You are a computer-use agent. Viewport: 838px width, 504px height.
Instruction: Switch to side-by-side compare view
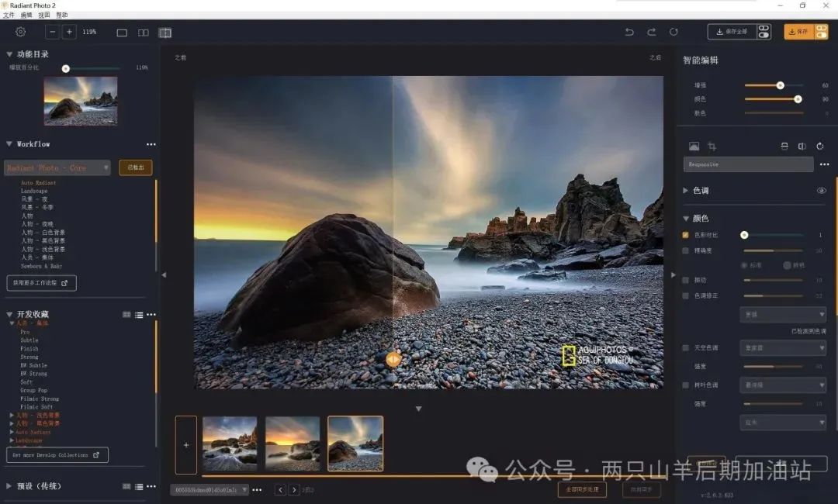point(144,33)
